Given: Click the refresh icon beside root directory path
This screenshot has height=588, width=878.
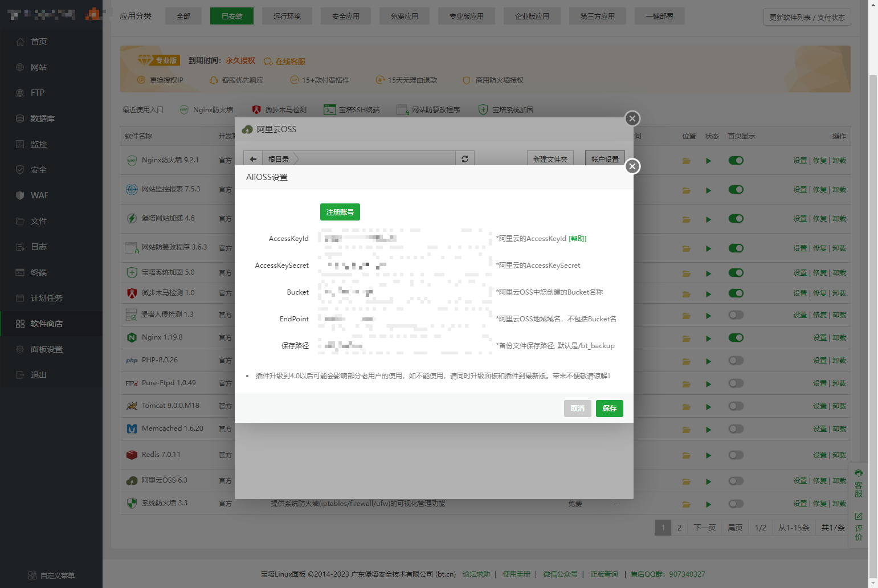Looking at the screenshot, I should [x=465, y=159].
